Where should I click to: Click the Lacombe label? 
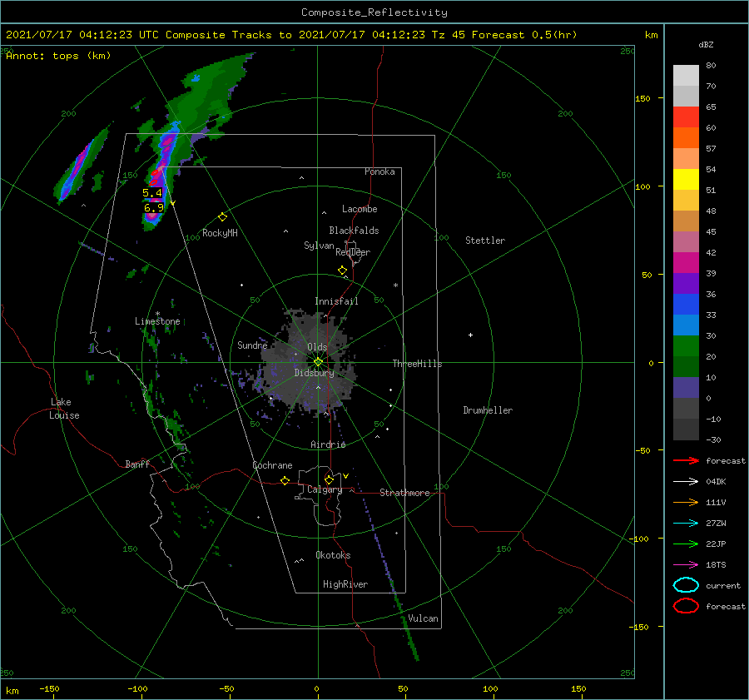tap(360, 209)
